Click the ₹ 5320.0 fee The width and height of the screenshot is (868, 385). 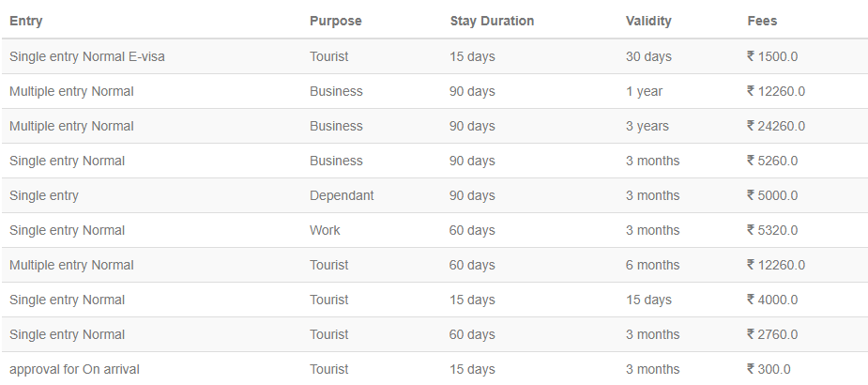coord(771,230)
